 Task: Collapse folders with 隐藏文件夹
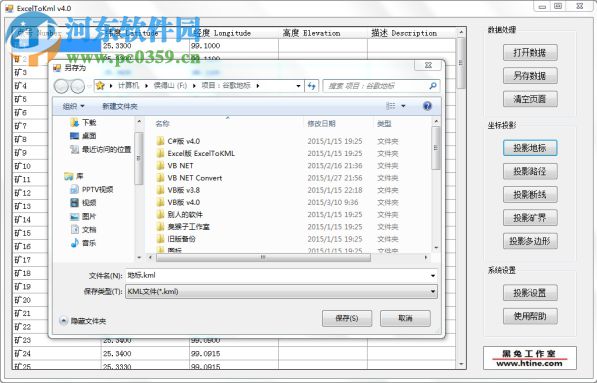(83, 321)
